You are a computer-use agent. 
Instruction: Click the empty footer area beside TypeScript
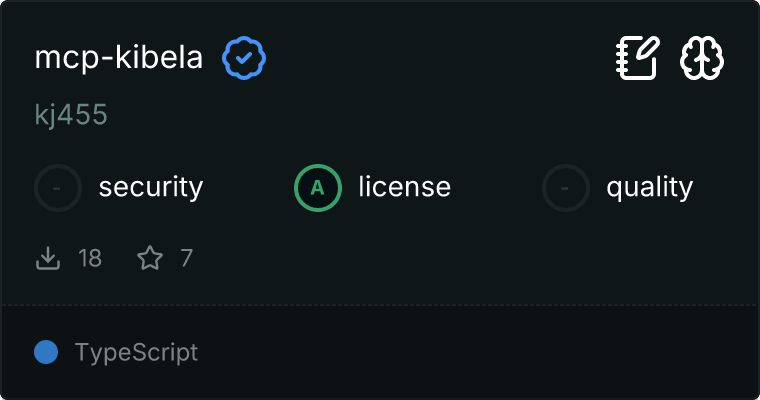pos(480,352)
